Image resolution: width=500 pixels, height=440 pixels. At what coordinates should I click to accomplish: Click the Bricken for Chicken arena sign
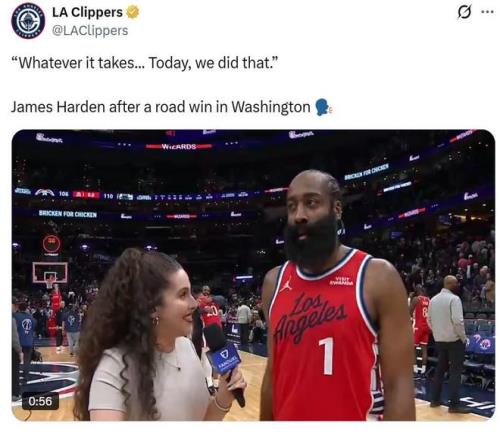[68, 214]
